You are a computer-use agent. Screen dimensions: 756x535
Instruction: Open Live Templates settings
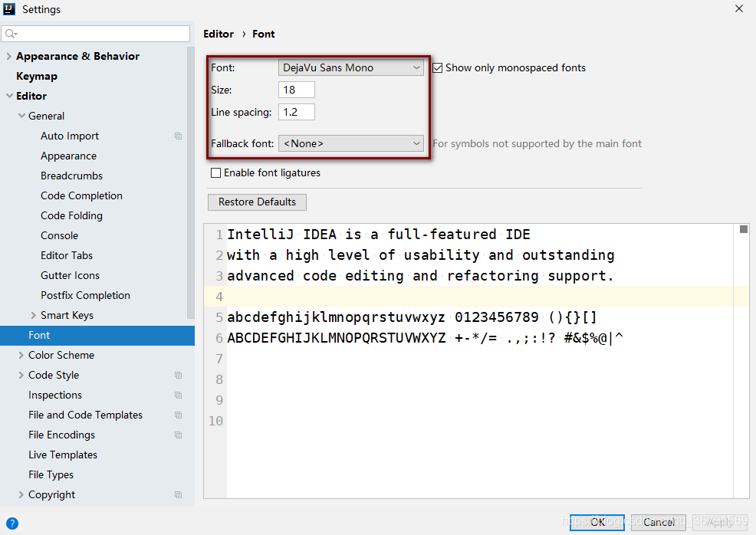click(x=63, y=455)
